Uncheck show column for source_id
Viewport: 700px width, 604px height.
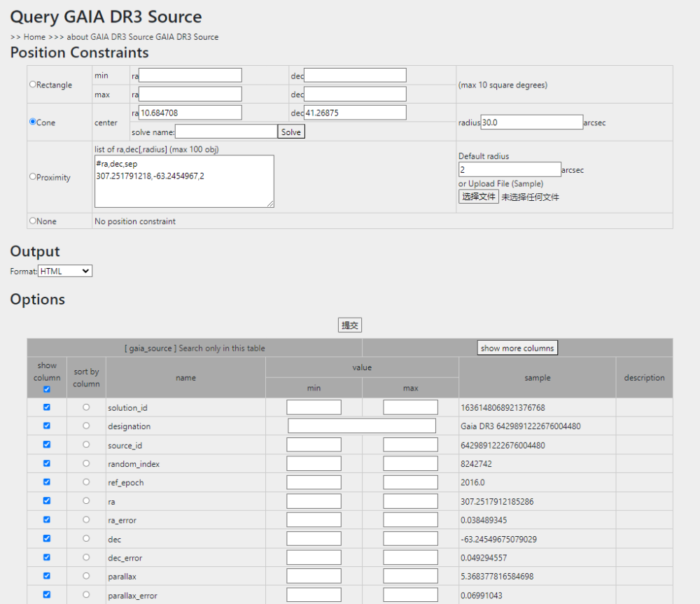[x=47, y=444]
